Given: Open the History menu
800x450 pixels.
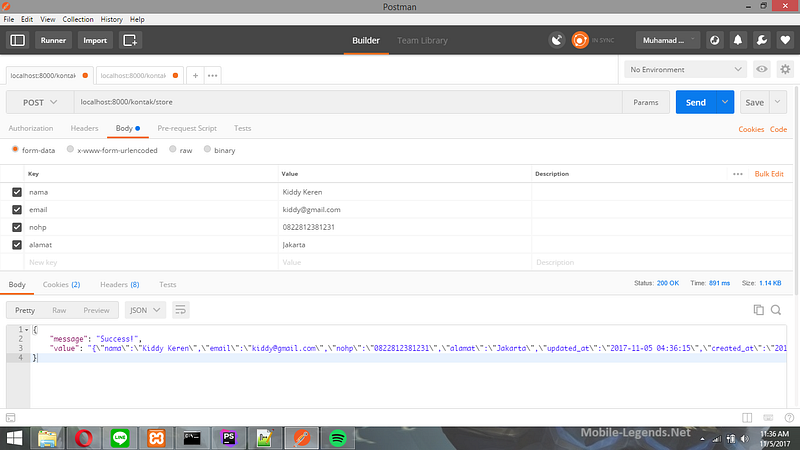Looking at the screenshot, I should click(x=111, y=19).
